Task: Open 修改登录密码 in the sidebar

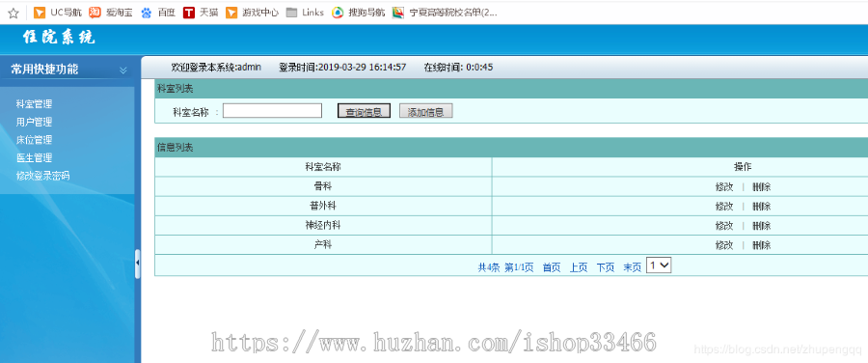Action: (x=43, y=177)
